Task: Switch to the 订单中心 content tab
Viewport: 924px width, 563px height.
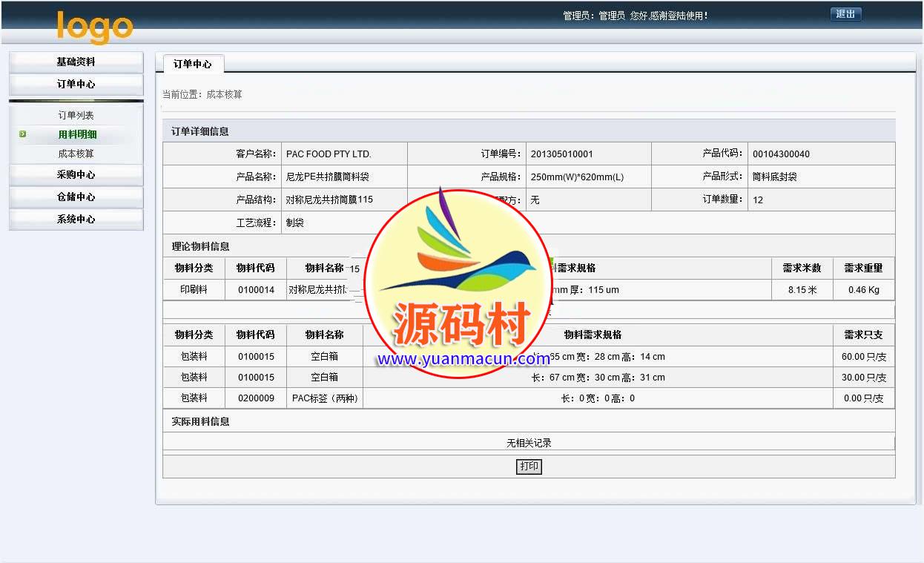Action: [193, 65]
